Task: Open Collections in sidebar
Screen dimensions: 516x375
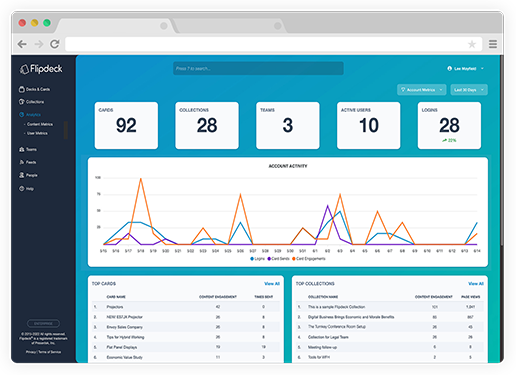Action: [31, 102]
